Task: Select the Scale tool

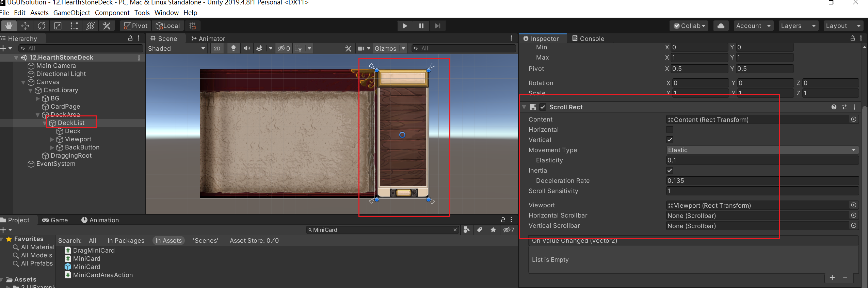Action: click(x=58, y=26)
